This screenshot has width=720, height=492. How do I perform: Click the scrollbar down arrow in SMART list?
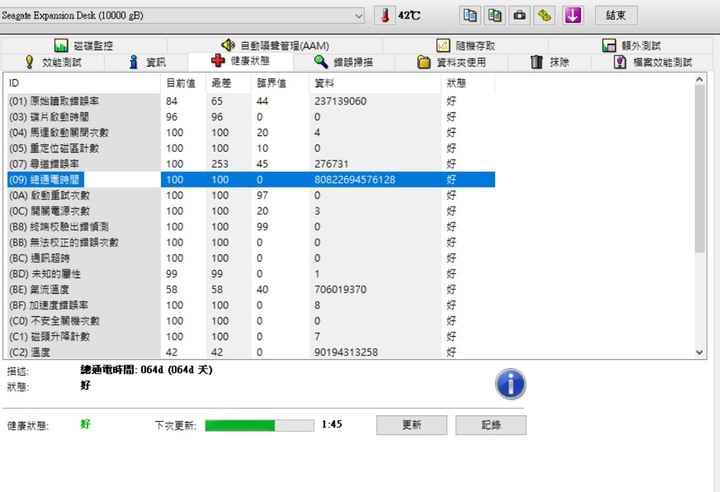coord(699,352)
